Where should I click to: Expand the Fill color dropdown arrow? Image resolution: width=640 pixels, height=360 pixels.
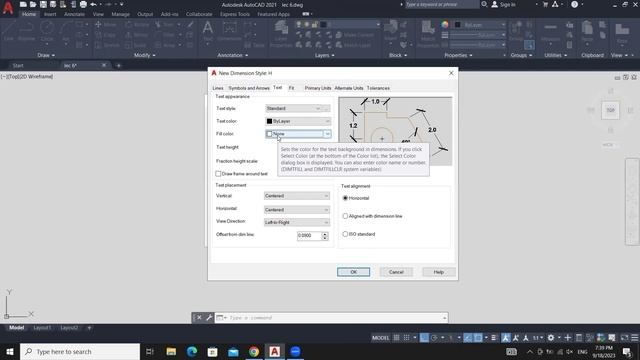pyautogui.click(x=327, y=134)
